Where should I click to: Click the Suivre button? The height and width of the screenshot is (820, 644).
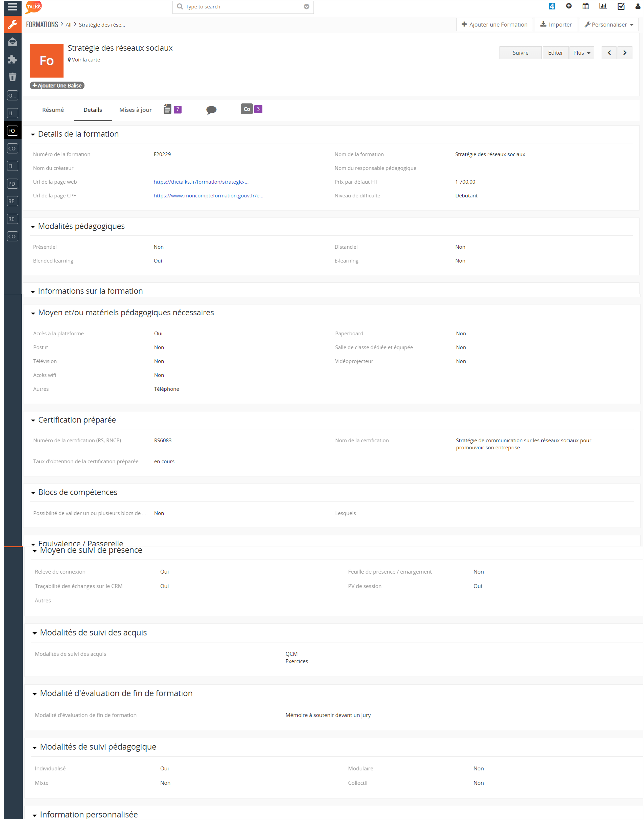[520, 53]
